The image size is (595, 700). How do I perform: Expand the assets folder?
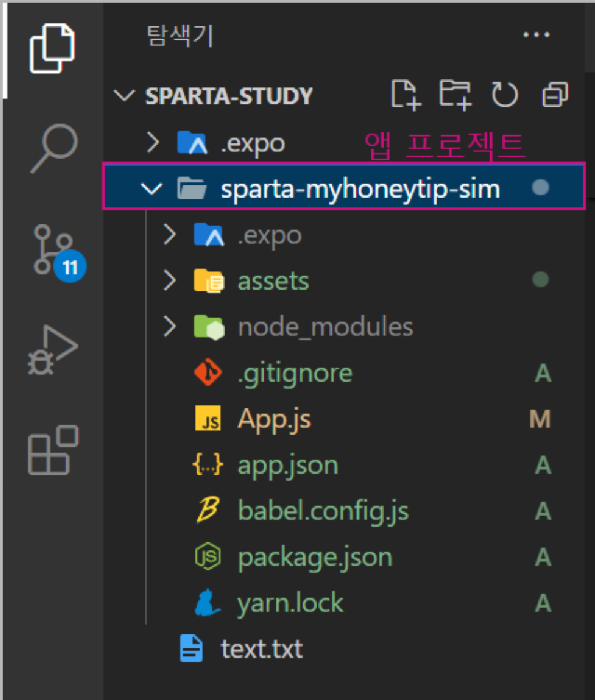pos(272,281)
